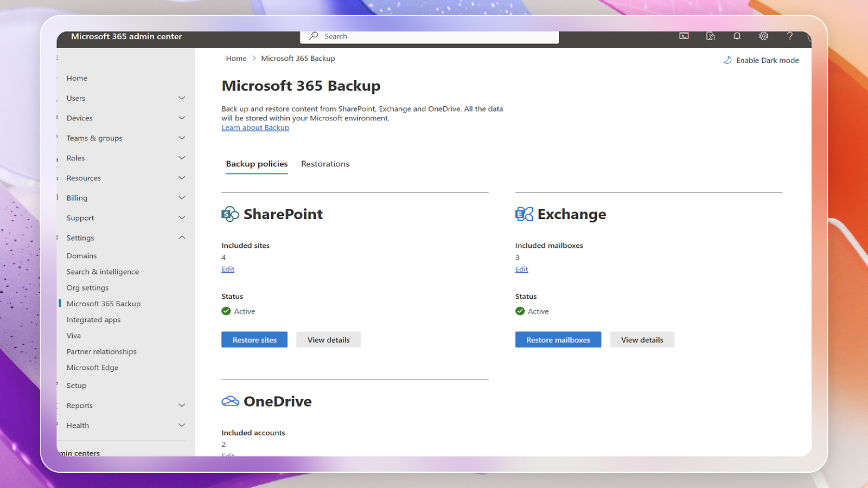The image size is (868, 488).
Task: Open Search & intelligence settings
Action: 103,272
